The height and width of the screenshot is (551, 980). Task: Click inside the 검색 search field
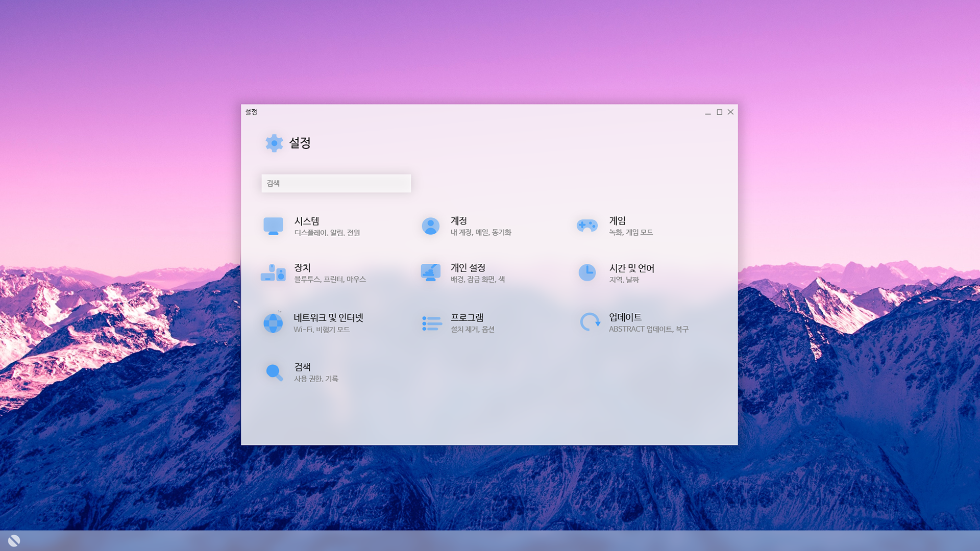coord(336,184)
